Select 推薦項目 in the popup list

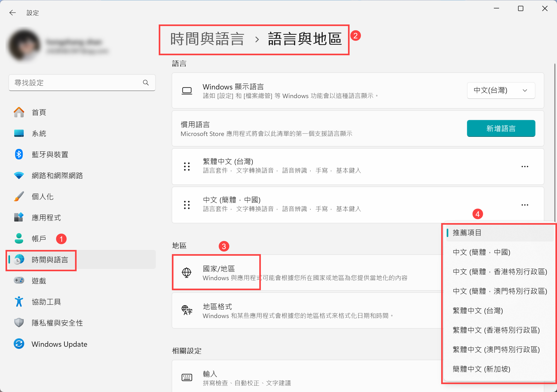click(467, 233)
